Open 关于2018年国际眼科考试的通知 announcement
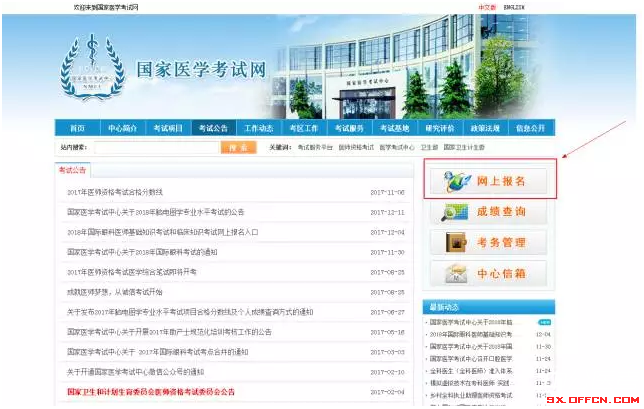This screenshot has width=644, height=409. coord(142,252)
